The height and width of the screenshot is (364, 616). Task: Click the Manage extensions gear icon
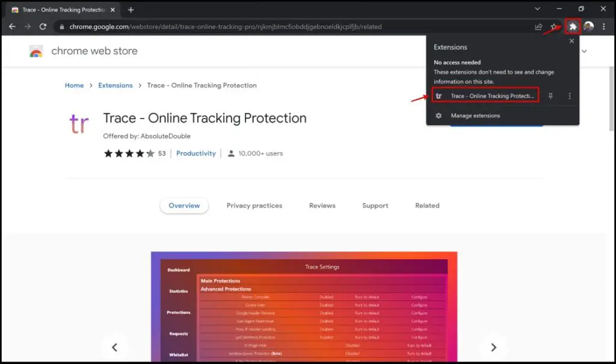(x=439, y=116)
